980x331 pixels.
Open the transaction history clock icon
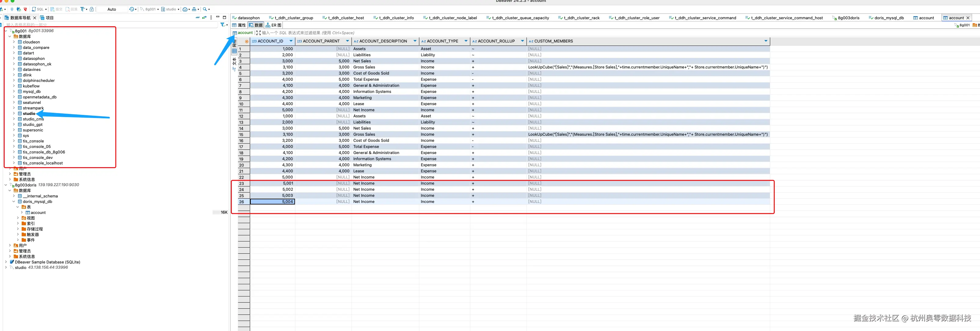click(132, 9)
